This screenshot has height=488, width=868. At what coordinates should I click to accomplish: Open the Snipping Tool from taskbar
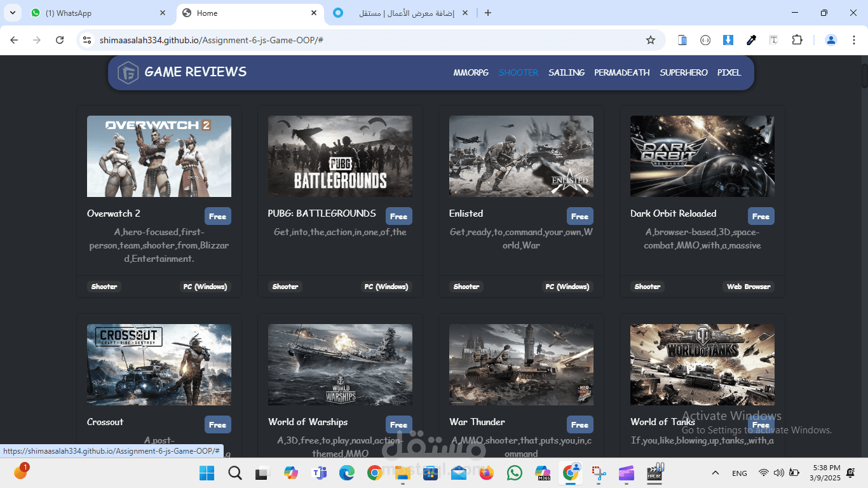point(599,473)
